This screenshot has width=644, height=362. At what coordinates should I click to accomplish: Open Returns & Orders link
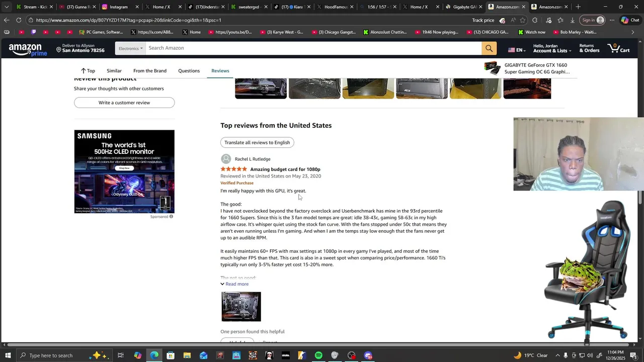tap(589, 48)
